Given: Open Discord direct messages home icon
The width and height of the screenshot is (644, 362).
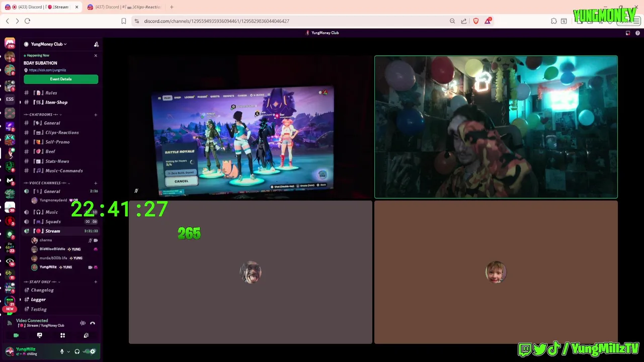Looking at the screenshot, I should point(10,44).
